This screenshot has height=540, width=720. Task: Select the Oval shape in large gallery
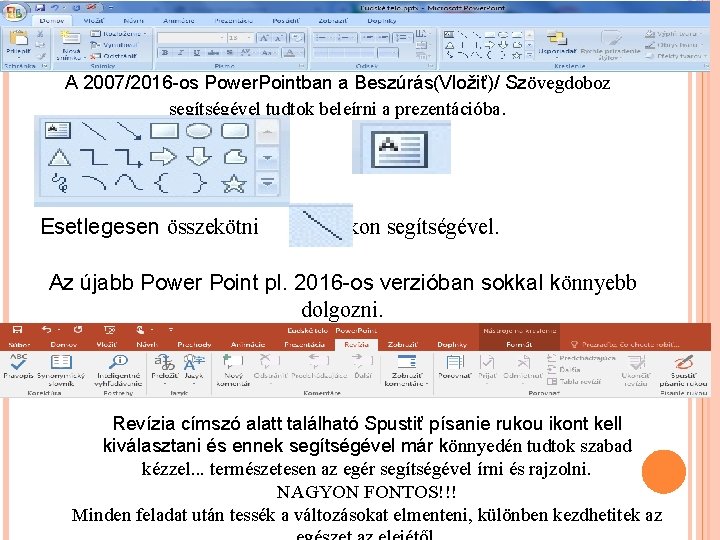pos(199,131)
